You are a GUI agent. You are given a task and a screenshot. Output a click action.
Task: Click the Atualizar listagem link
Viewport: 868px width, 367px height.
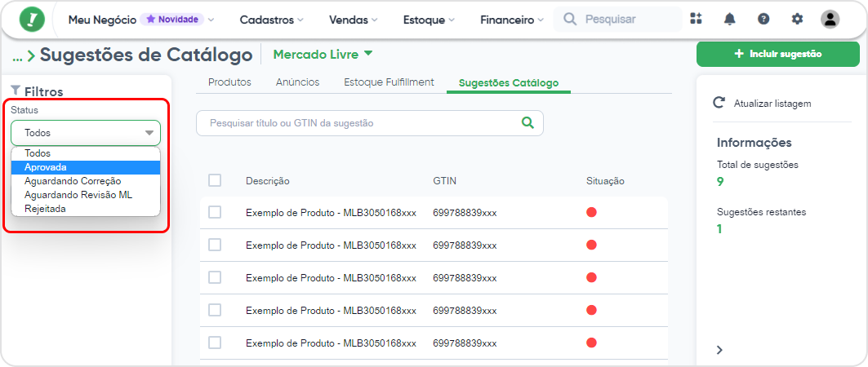tap(772, 104)
